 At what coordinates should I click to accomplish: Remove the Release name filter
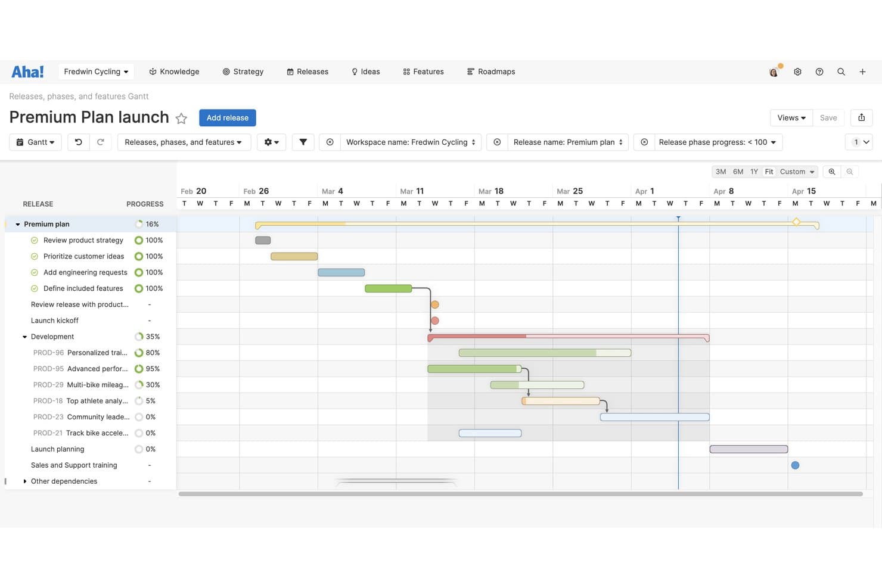click(497, 142)
